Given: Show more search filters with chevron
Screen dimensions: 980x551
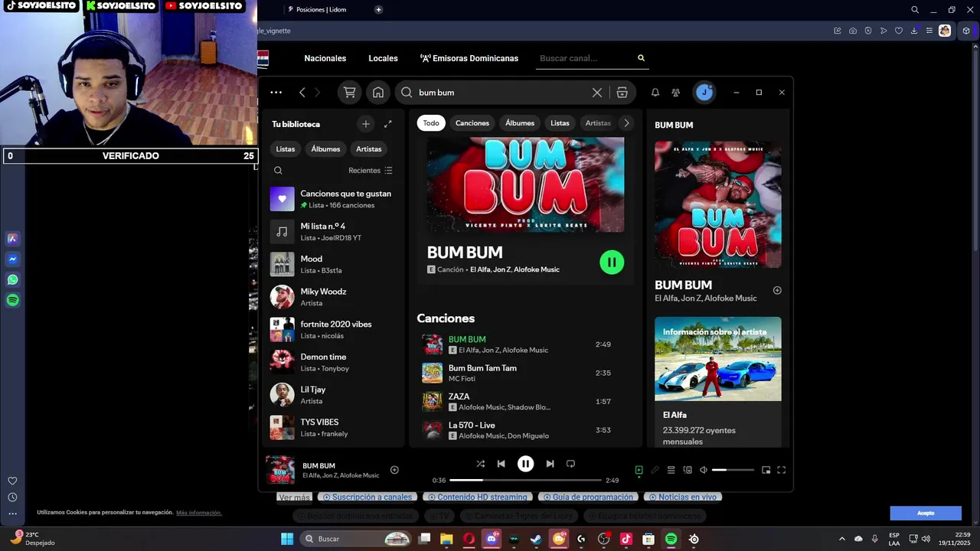Looking at the screenshot, I should pos(626,123).
